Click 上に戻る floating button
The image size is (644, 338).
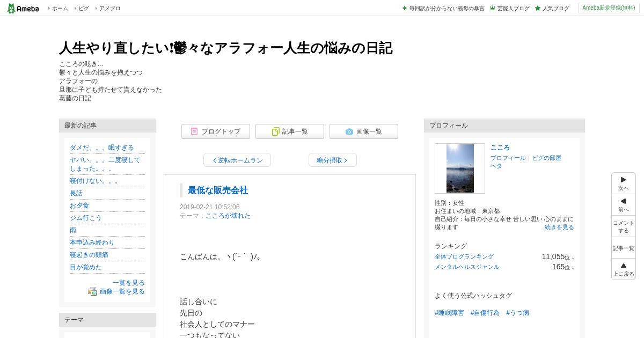[x=624, y=269]
